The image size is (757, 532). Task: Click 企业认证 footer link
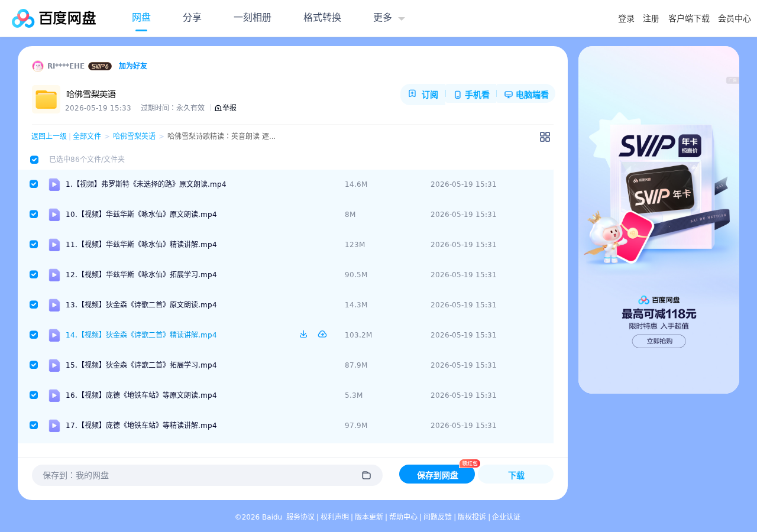(x=506, y=517)
